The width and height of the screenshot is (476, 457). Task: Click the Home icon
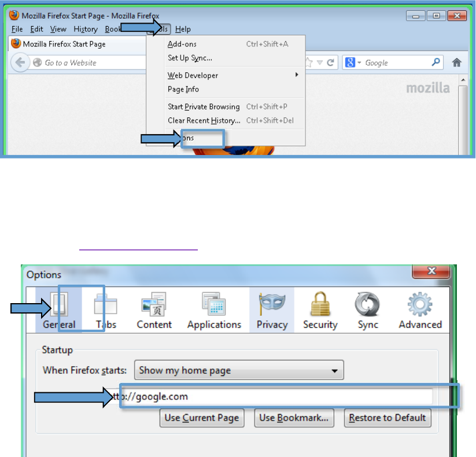(x=456, y=62)
